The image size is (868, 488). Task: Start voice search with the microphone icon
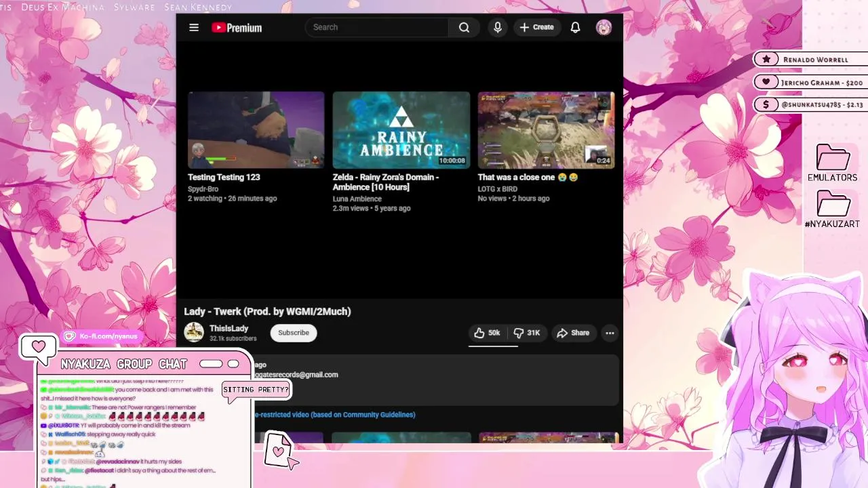(x=498, y=27)
